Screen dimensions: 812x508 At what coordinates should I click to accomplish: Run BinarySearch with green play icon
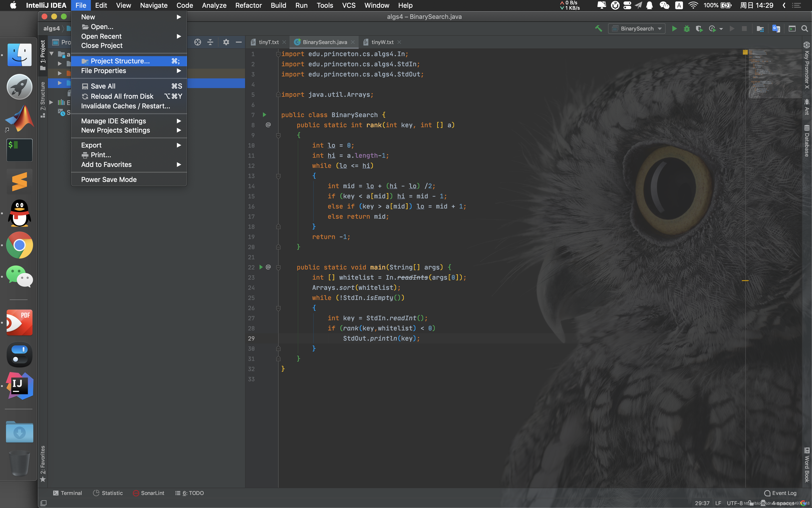[674, 29]
